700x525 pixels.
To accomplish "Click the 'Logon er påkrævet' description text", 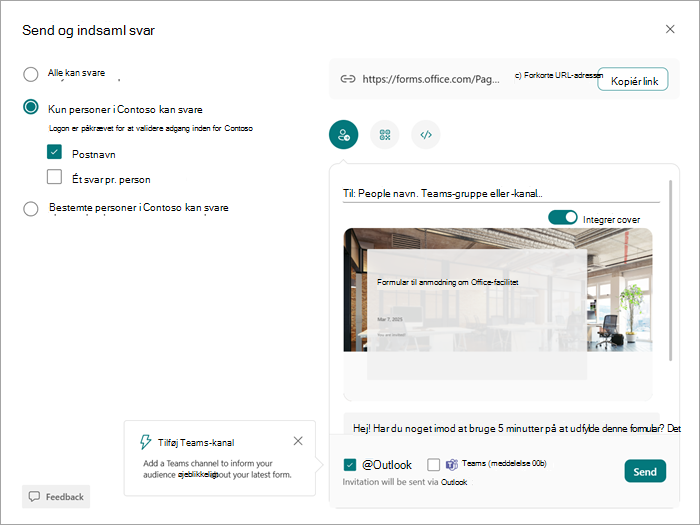I will pos(150,128).
